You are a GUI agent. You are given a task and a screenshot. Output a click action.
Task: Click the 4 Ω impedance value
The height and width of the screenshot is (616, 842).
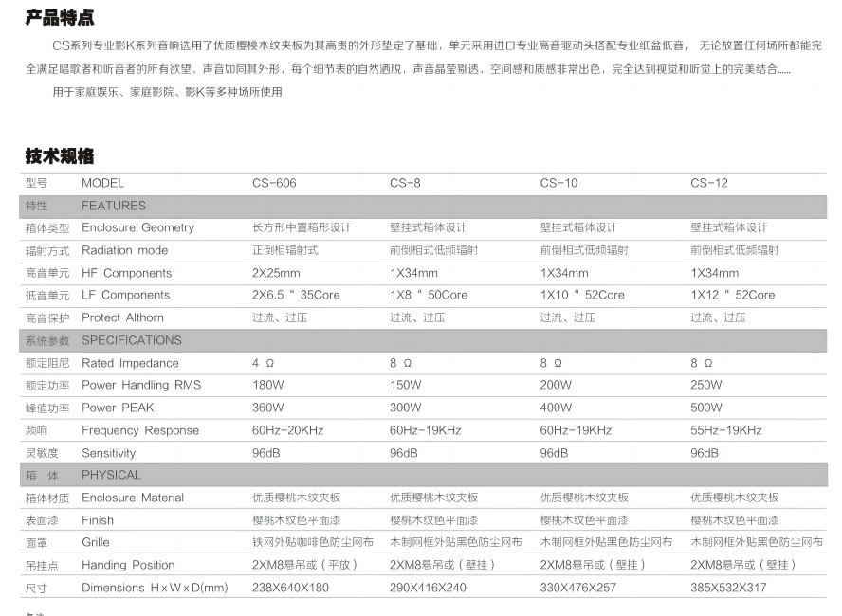[x=264, y=363]
